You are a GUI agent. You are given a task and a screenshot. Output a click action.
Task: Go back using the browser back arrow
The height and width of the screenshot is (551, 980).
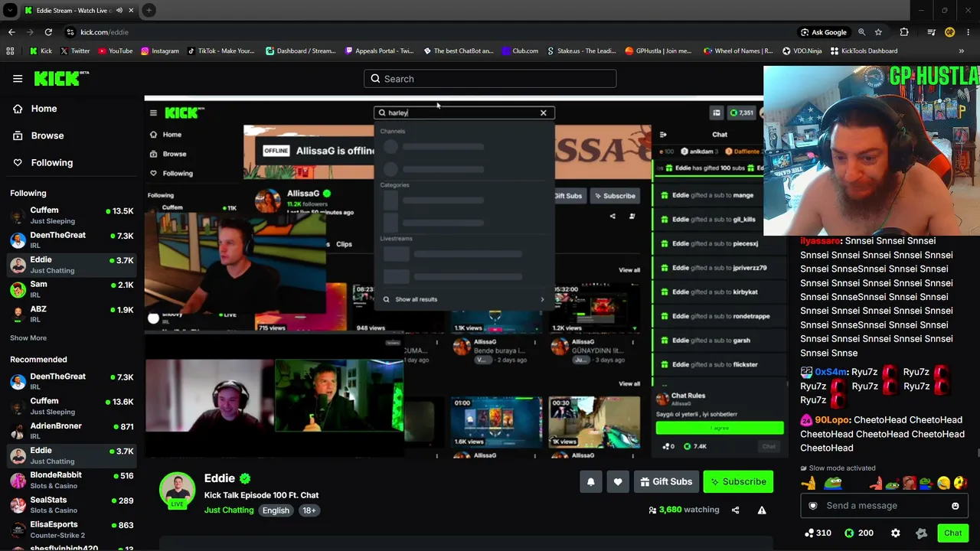click(x=11, y=32)
